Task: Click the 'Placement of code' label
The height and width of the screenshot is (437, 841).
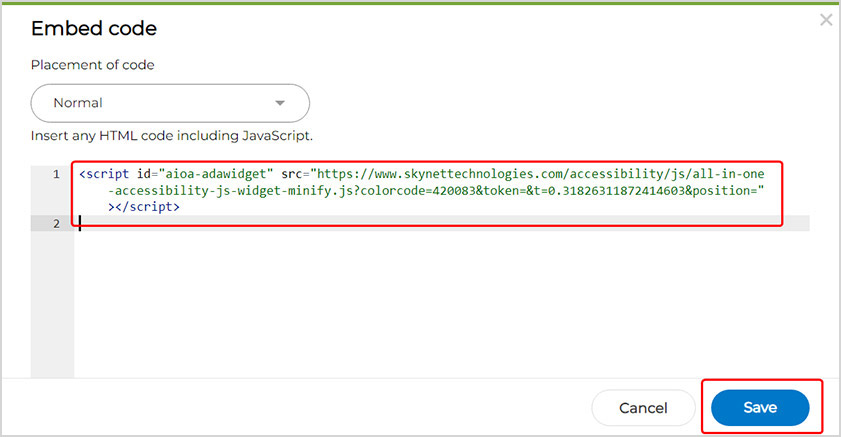Action: [x=93, y=65]
